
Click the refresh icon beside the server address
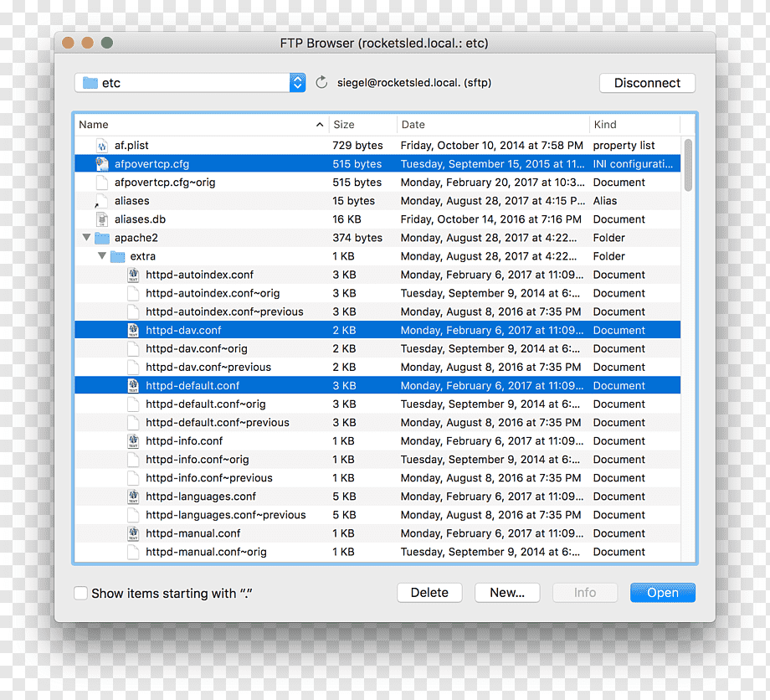(x=321, y=83)
